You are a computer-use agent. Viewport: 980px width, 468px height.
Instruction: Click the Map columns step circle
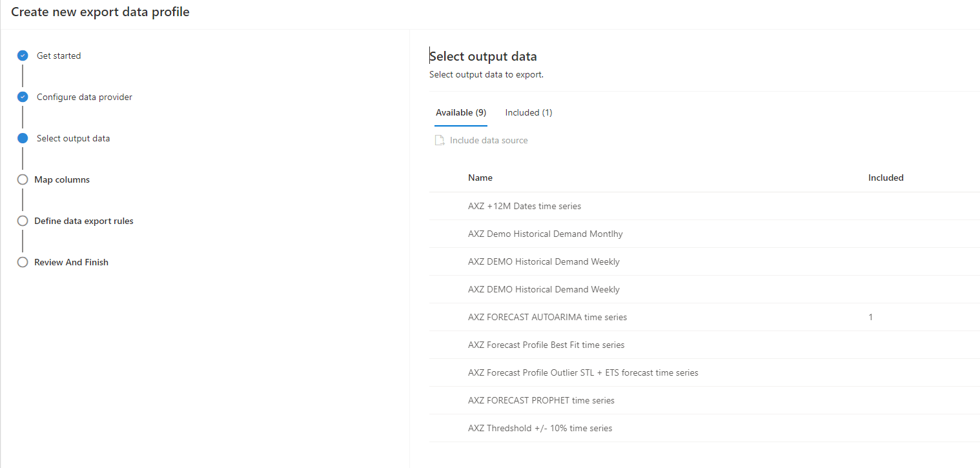pyautogui.click(x=23, y=179)
